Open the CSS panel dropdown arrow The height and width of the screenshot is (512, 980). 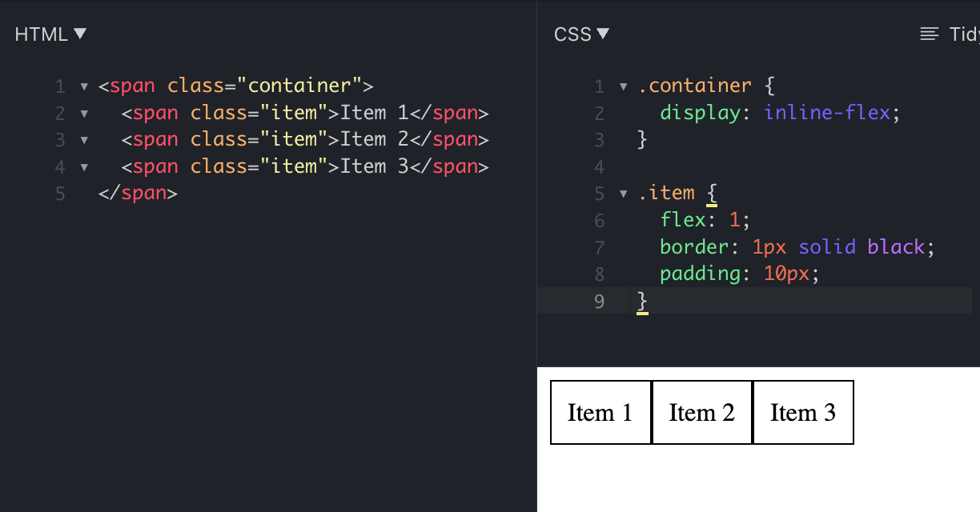click(x=603, y=34)
